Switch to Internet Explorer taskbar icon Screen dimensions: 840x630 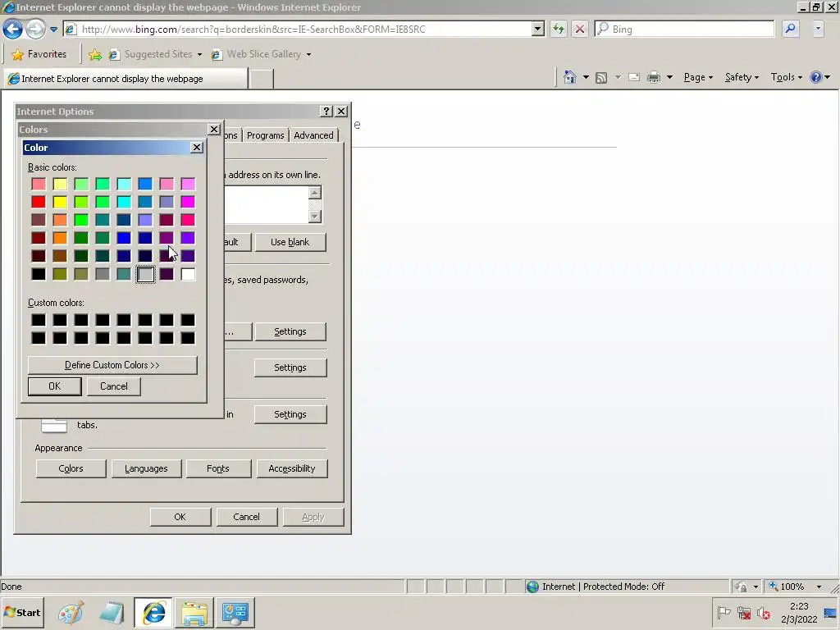point(153,613)
